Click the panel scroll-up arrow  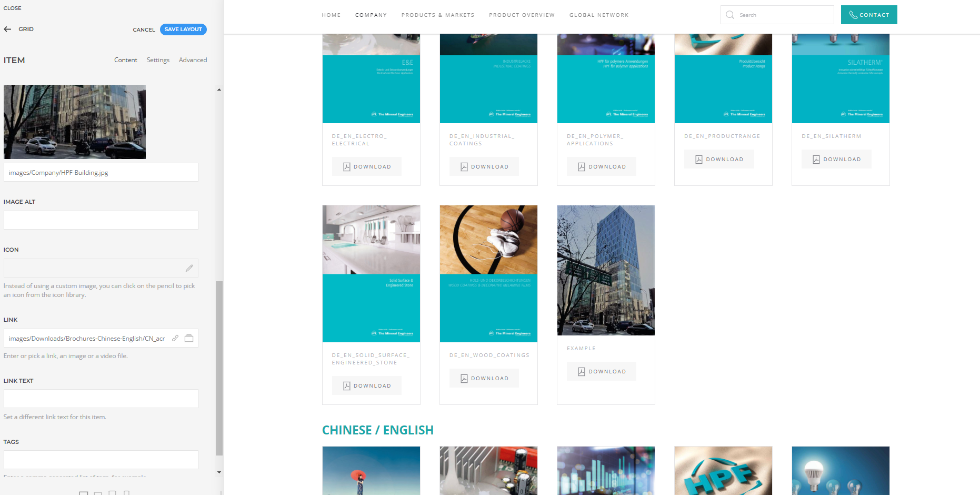[219, 90]
